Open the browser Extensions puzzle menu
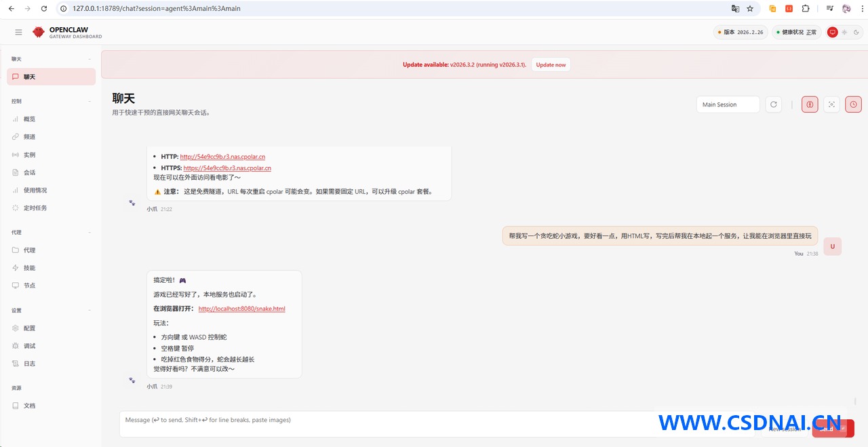 point(806,9)
